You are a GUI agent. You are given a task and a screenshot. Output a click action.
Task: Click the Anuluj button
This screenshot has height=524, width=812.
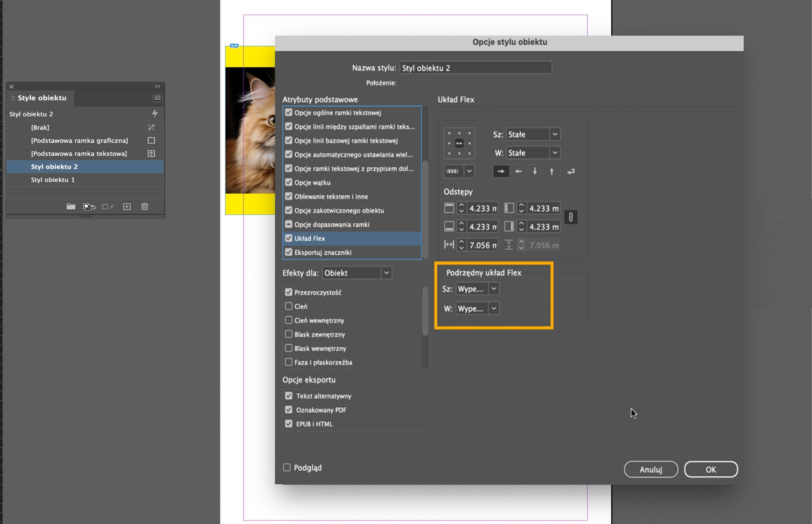click(650, 469)
